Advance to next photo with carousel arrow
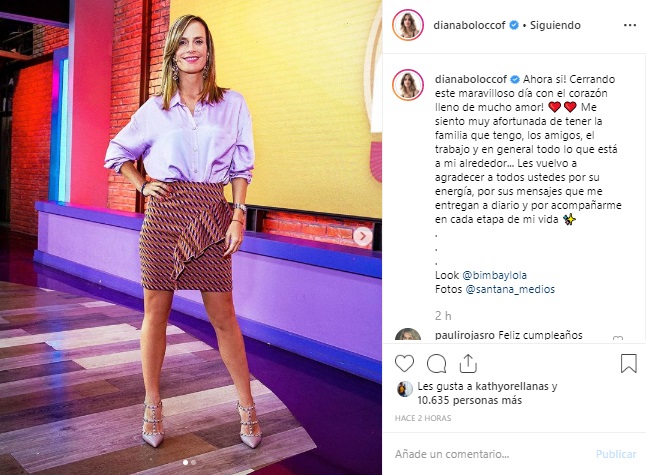This screenshot has height=475, width=646. pos(363,236)
